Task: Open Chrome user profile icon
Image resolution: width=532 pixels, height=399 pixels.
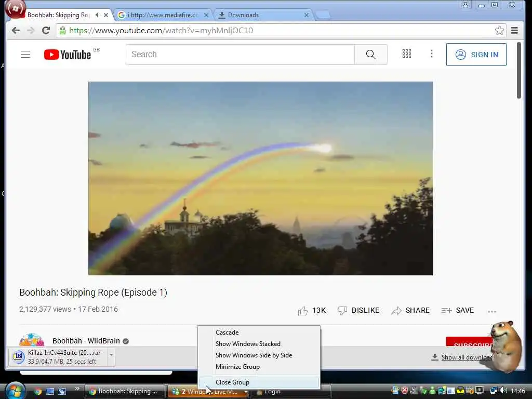Action: [x=465, y=5]
